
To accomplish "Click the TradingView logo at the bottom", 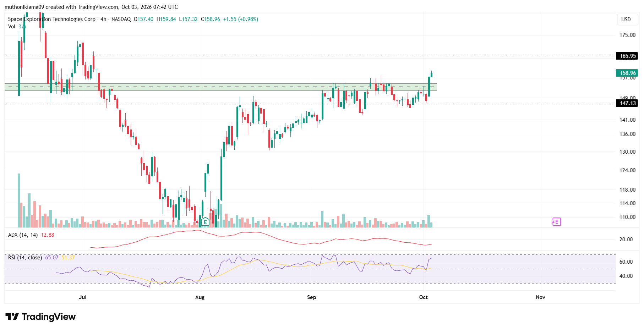I will point(40,317).
